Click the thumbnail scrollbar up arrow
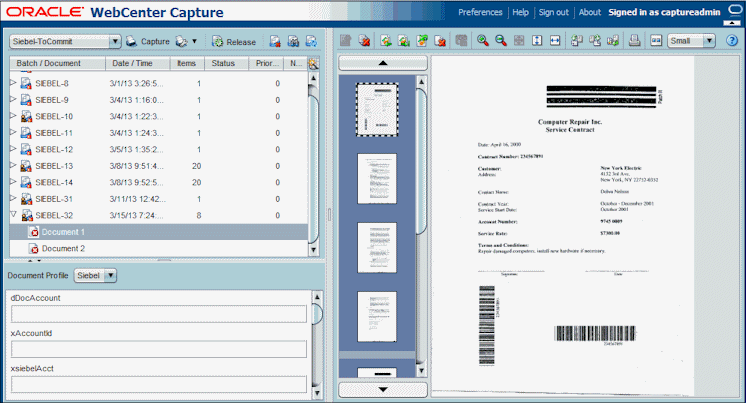The image size is (746, 403). click(421, 82)
